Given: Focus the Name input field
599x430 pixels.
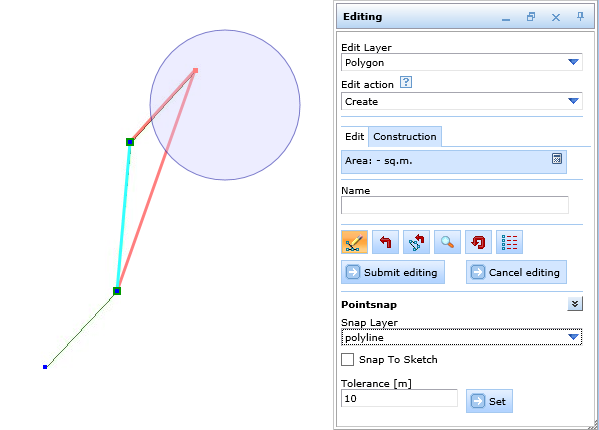Looking at the screenshot, I should (x=455, y=205).
